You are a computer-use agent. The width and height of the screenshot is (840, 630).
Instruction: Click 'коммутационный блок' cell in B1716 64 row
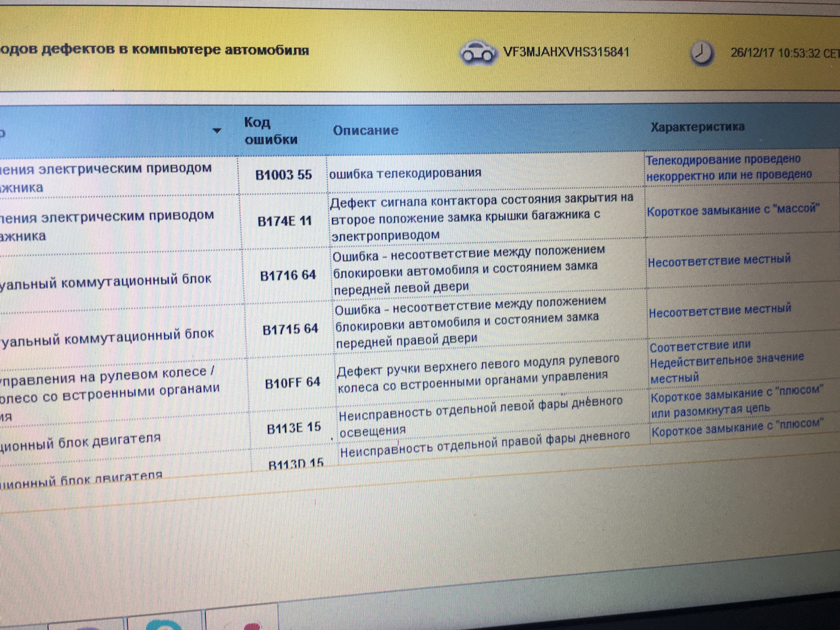click(x=105, y=282)
